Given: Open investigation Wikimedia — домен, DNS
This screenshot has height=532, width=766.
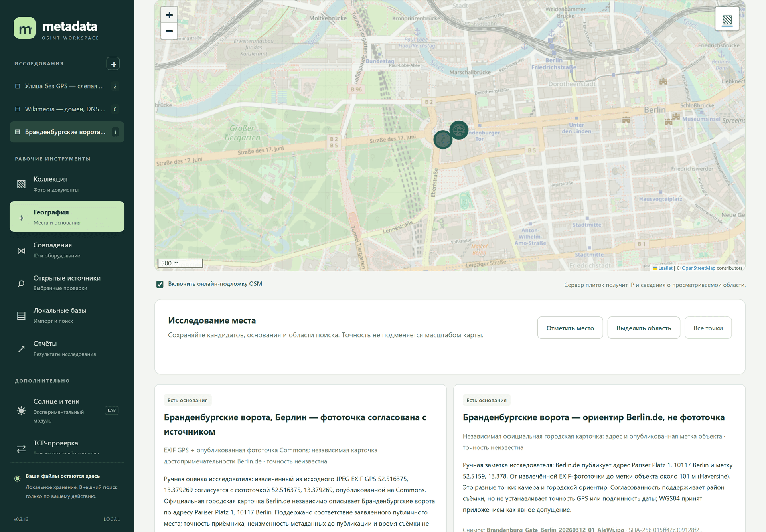Looking at the screenshot, I should tap(67, 109).
